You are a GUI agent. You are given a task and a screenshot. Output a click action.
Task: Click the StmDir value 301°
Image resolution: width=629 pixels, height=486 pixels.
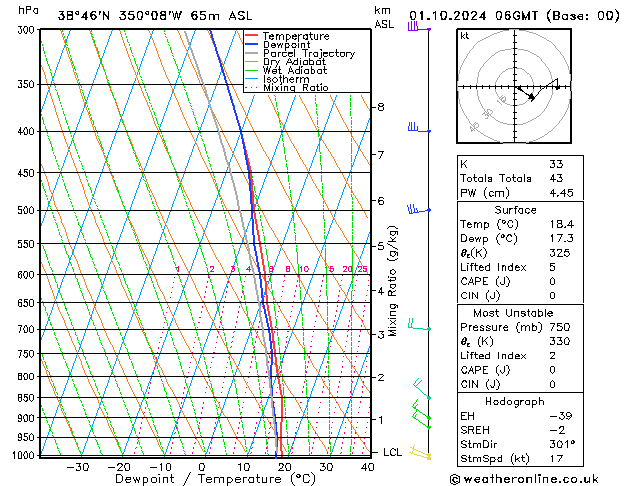coord(562,444)
